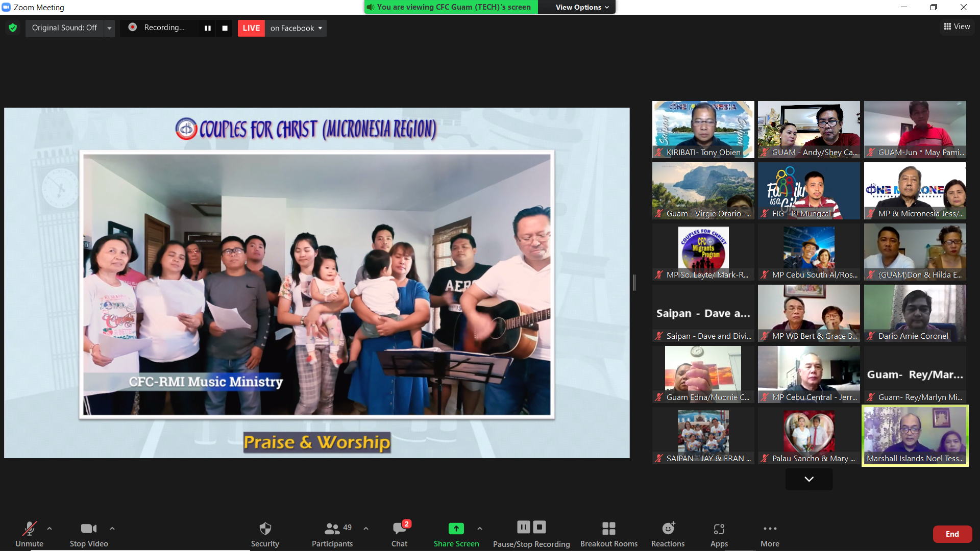Pause recording from top bar
The height and width of the screenshot is (551, 980).
[208, 28]
